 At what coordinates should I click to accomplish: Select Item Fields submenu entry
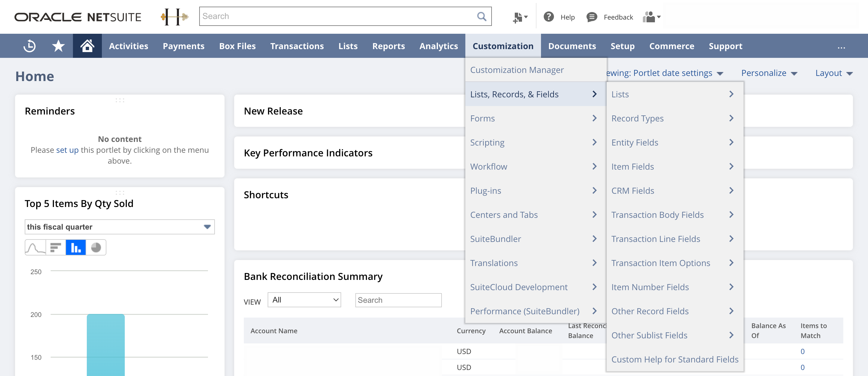pos(675,166)
